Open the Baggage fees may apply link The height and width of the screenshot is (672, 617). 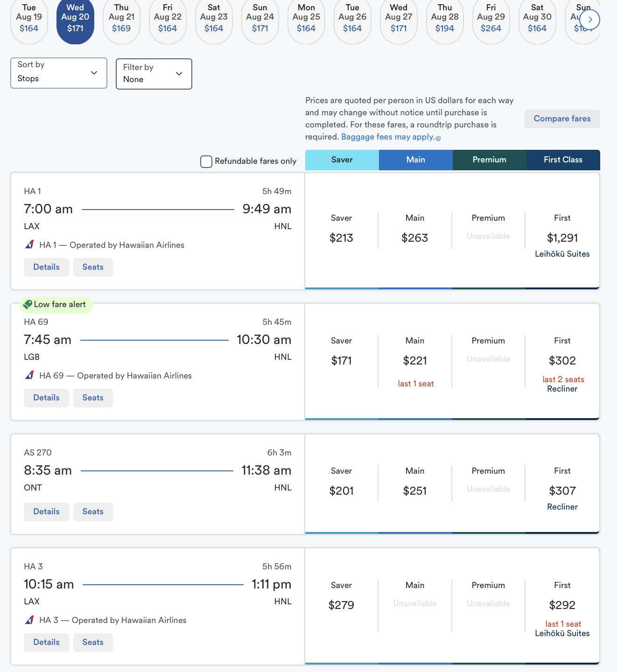coord(387,137)
